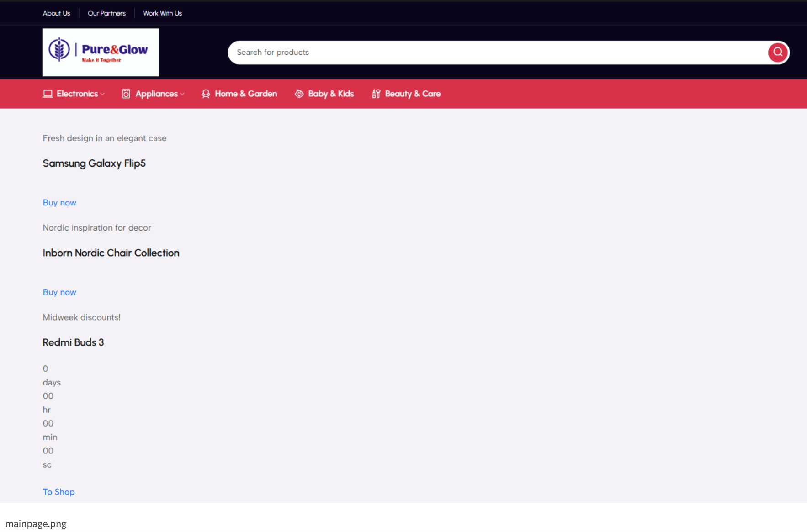Expand the Appliances dropdown chevron

(x=182, y=94)
